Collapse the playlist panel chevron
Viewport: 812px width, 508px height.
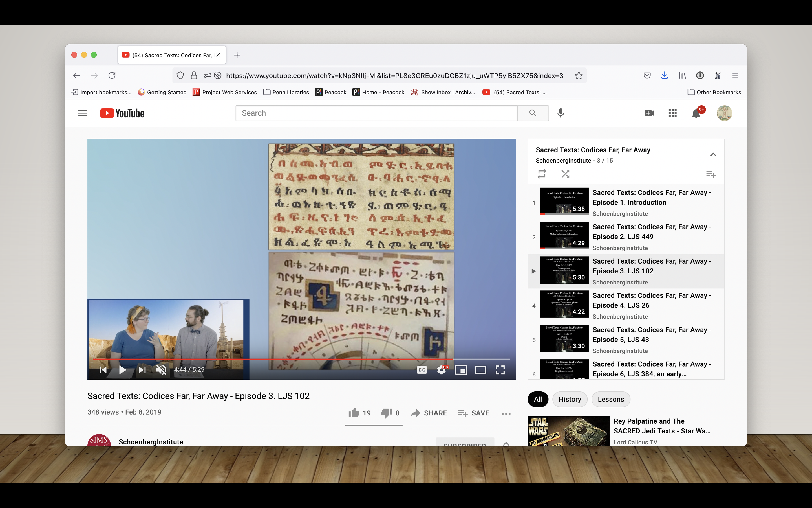713,155
